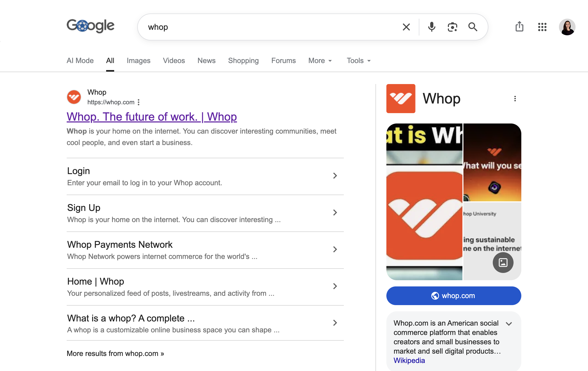Switch to the Images tab
This screenshot has height=371, width=588.
pos(139,61)
